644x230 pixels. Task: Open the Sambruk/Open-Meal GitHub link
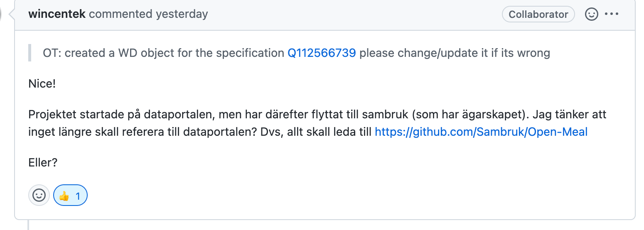coord(481,132)
